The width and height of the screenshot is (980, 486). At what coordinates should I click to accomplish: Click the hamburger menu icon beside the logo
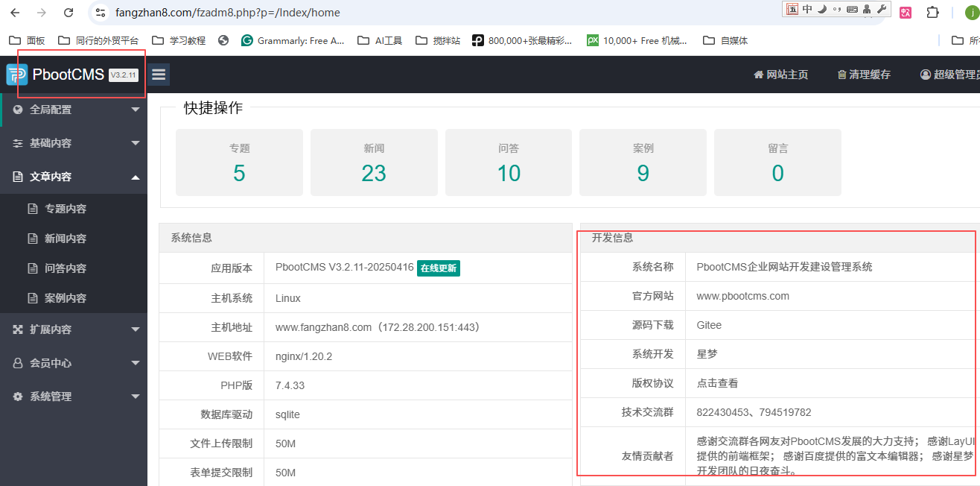pyautogui.click(x=159, y=74)
